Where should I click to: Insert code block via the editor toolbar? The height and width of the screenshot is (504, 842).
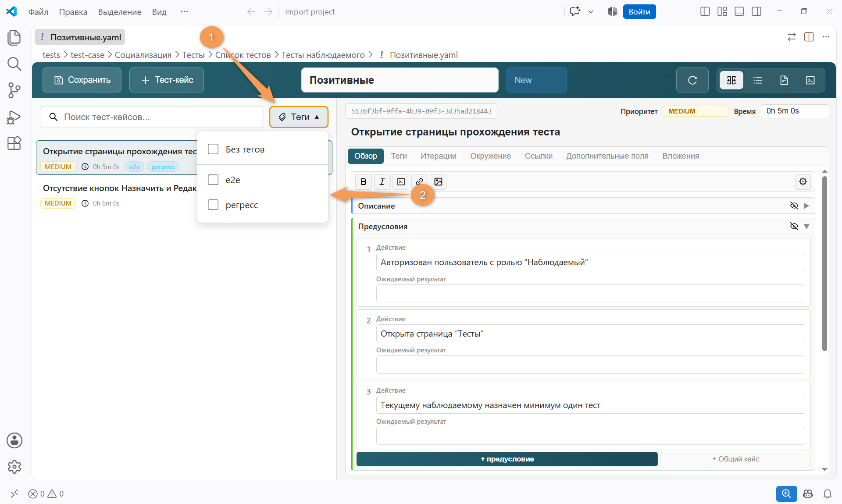click(x=401, y=182)
